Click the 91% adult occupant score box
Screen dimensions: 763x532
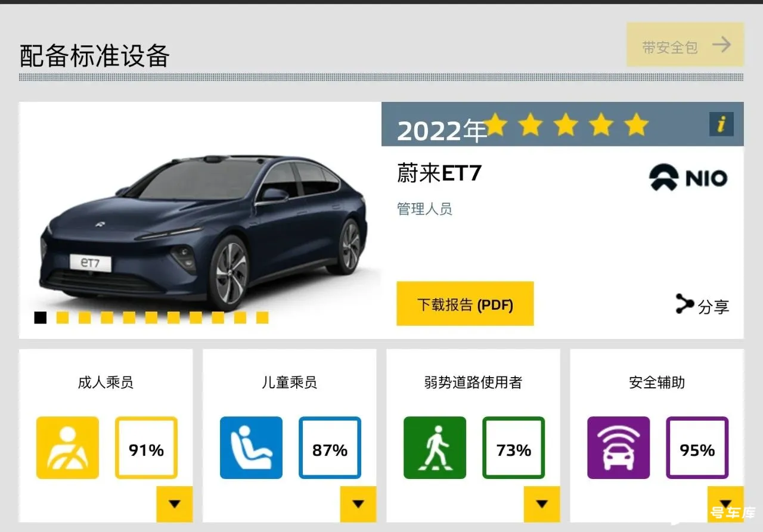(x=146, y=447)
